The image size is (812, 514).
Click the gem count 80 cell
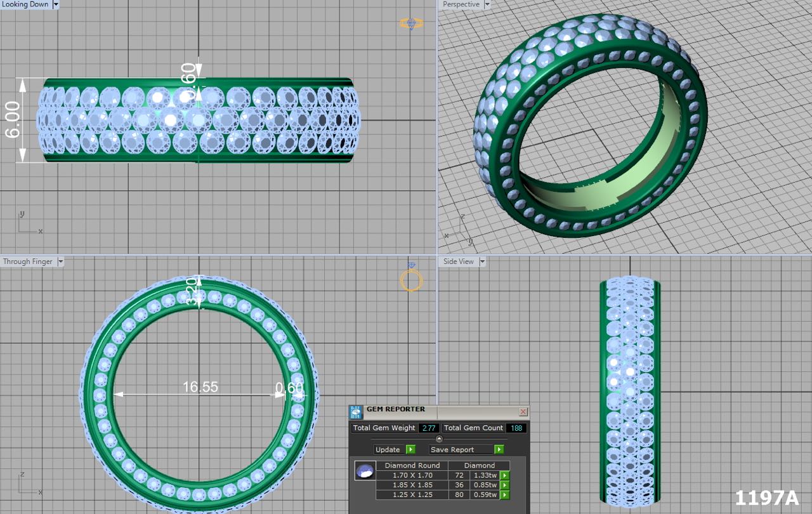pos(459,494)
